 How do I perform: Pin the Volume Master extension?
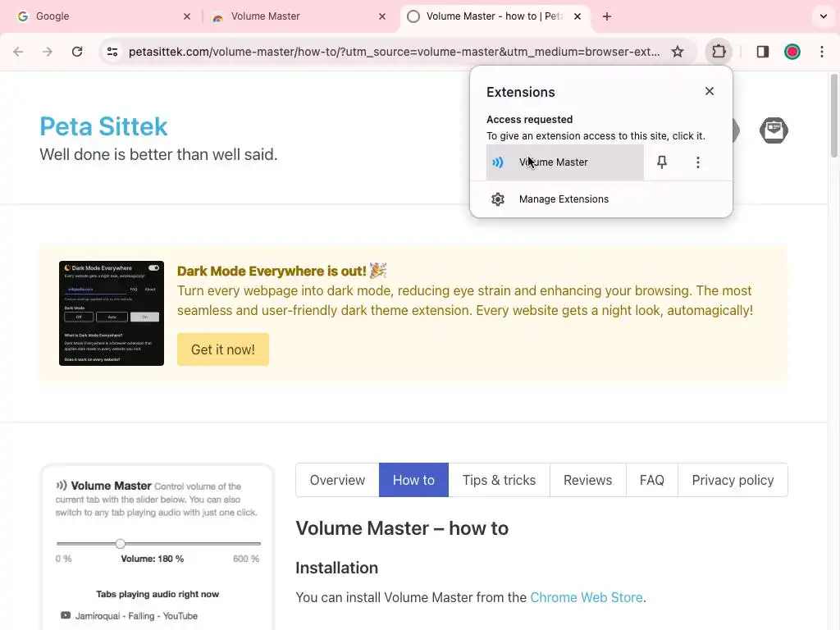tap(662, 162)
